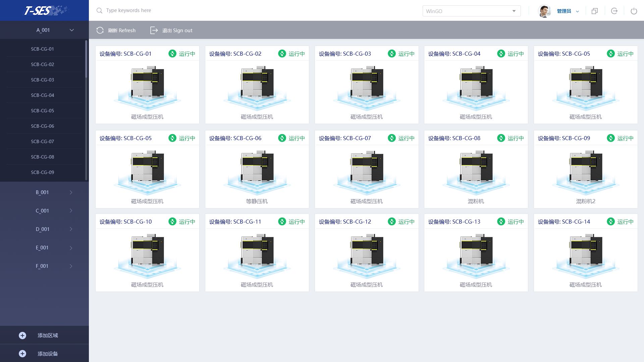Open the 管理员 user menu arrow
The height and width of the screenshot is (362, 644).
577,11
